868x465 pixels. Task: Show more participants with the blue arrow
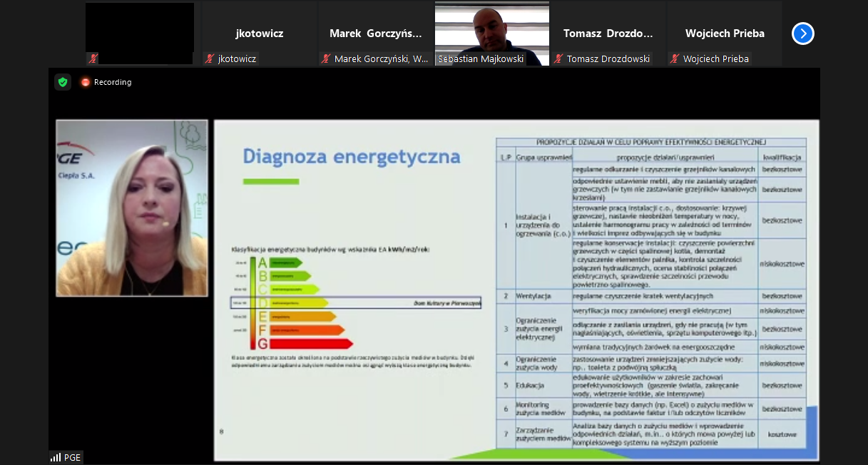(803, 34)
